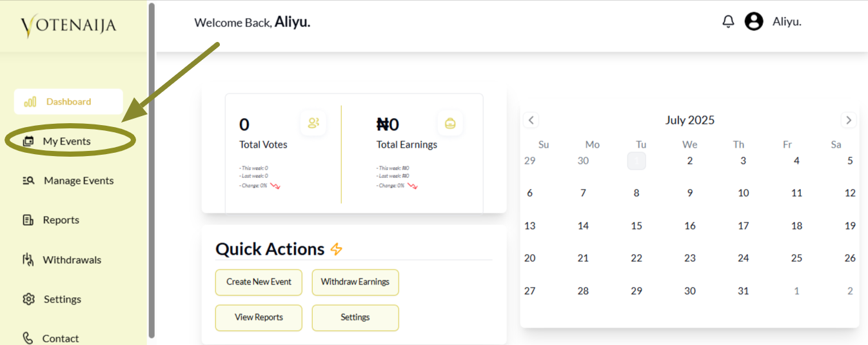Viewport: 868px width, 345px height.
Task: Click the Settings quick action button
Action: [355, 317]
